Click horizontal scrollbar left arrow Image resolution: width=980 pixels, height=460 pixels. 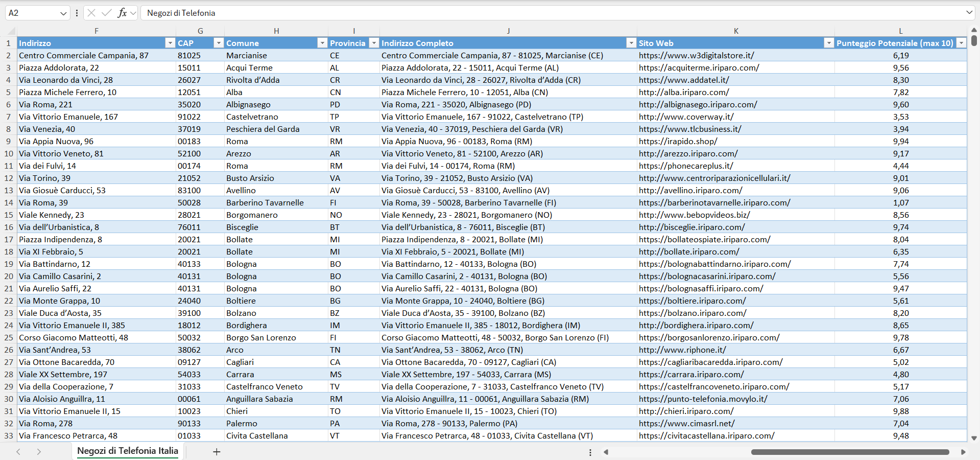pyautogui.click(x=606, y=452)
